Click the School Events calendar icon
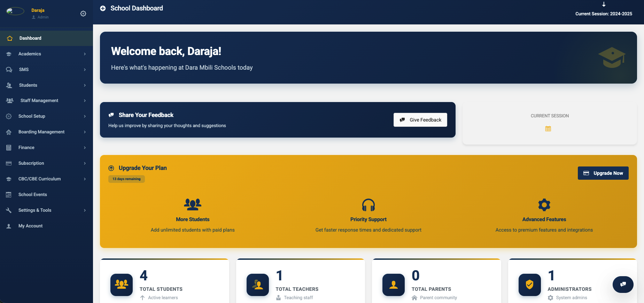 (x=9, y=195)
